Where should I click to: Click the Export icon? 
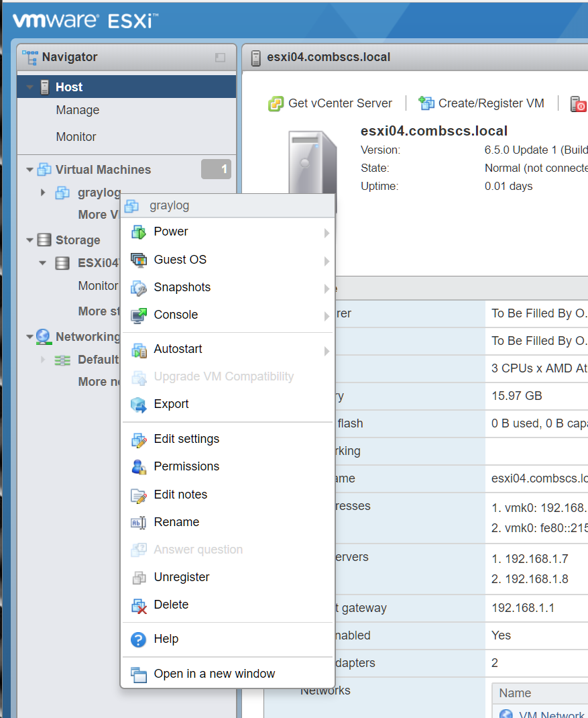coord(139,405)
